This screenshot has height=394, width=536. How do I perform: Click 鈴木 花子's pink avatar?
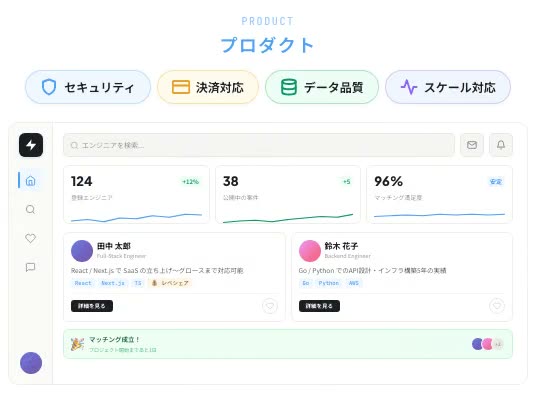310,251
